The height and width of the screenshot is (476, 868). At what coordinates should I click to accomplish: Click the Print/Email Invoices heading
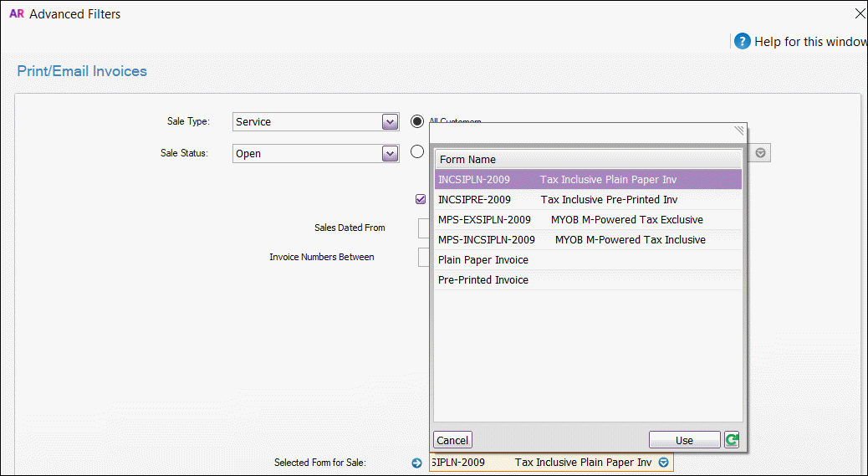(x=82, y=71)
